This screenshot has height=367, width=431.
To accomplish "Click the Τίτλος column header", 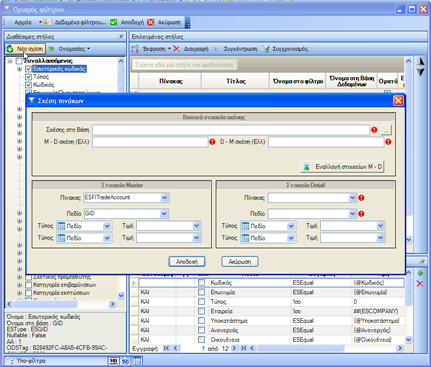I will click(235, 81).
